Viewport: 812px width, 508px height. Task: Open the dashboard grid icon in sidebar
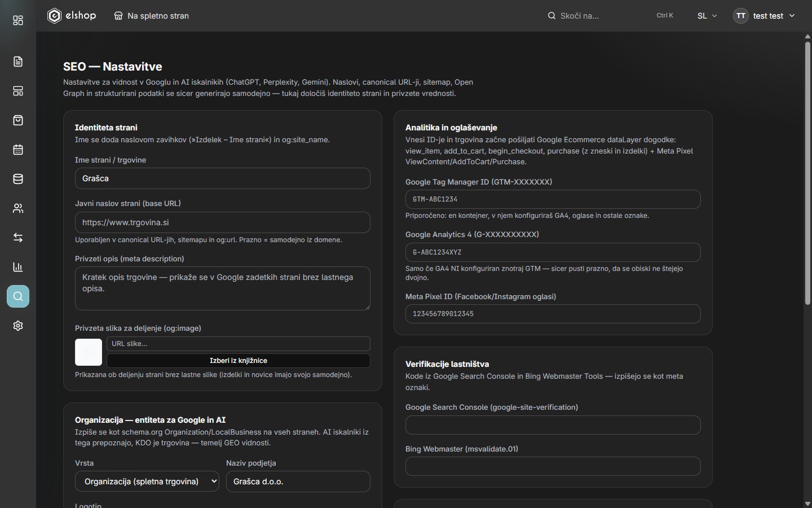click(18, 21)
